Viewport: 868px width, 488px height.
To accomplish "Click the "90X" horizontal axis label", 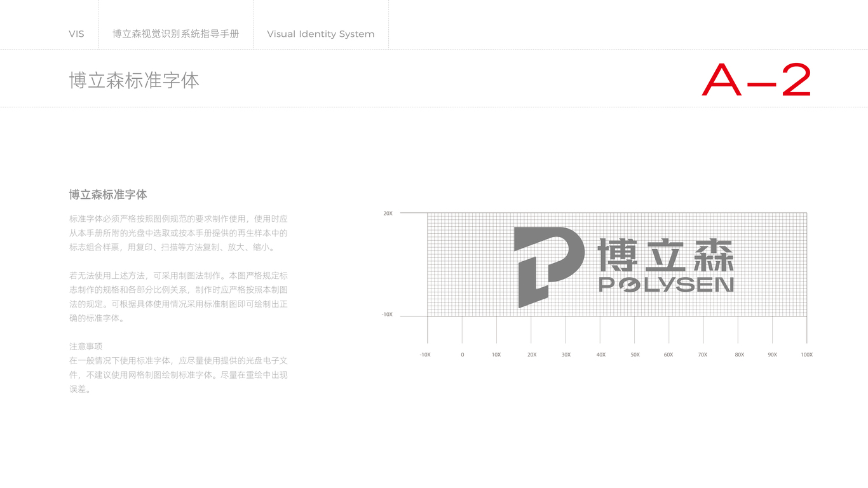I will click(x=772, y=355).
